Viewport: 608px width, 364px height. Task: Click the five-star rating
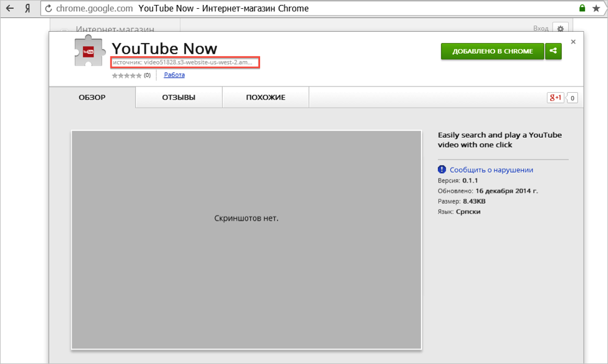[127, 75]
